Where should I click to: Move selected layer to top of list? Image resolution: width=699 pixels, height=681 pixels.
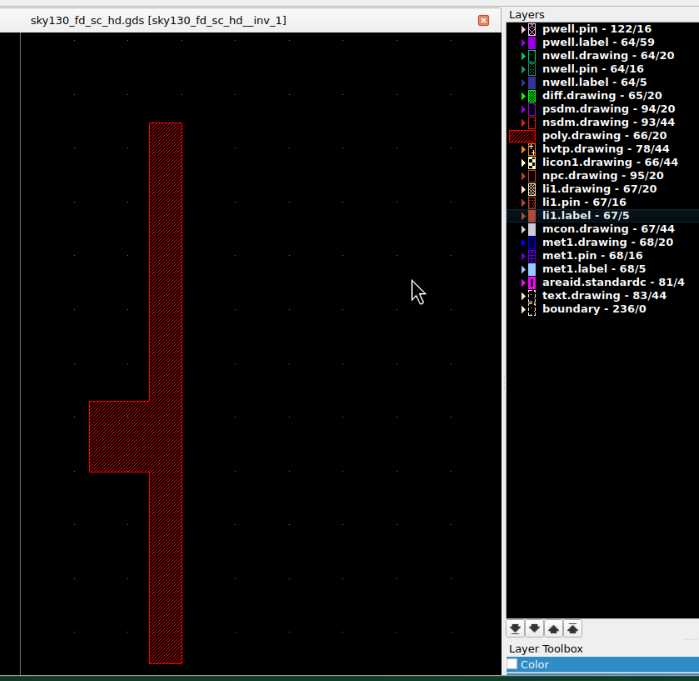pyautogui.click(x=573, y=629)
